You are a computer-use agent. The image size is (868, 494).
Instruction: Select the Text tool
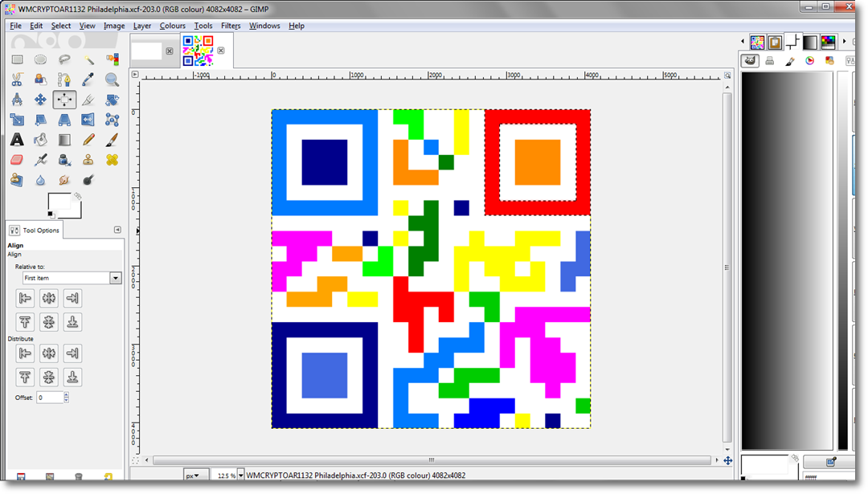17,140
